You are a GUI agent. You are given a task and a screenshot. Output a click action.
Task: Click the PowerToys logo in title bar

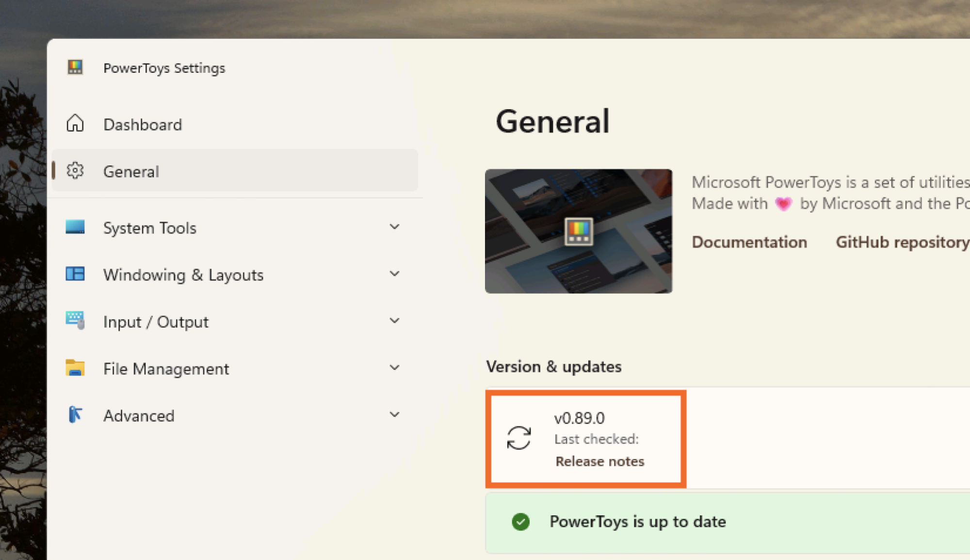click(75, 67)
